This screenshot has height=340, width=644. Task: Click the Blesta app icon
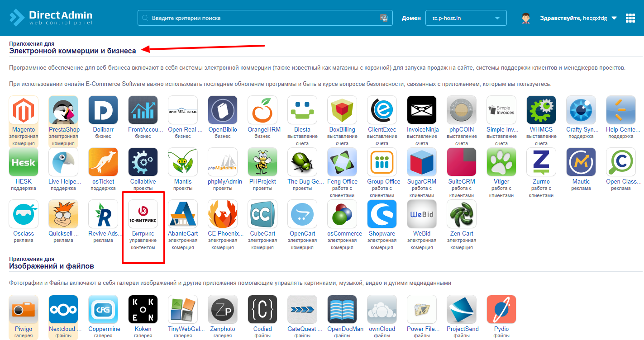point(302,110)
